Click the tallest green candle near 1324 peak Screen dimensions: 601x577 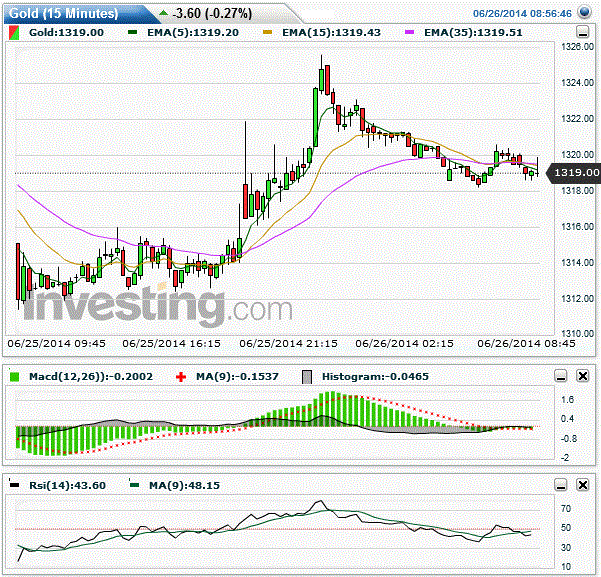click(315, 117)
